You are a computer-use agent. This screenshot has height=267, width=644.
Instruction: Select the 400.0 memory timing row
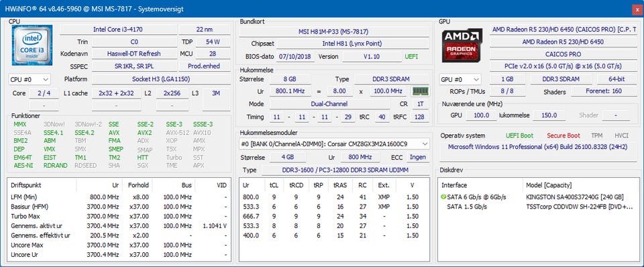[x=334, y=235]
